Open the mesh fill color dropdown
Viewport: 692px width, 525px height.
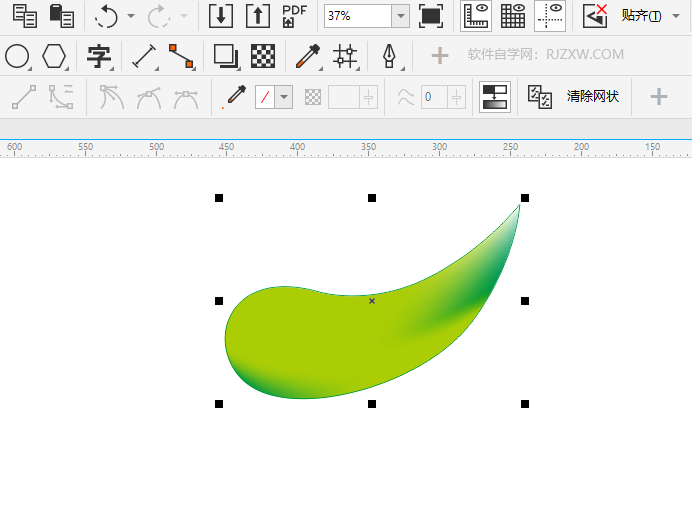[284, 97]
